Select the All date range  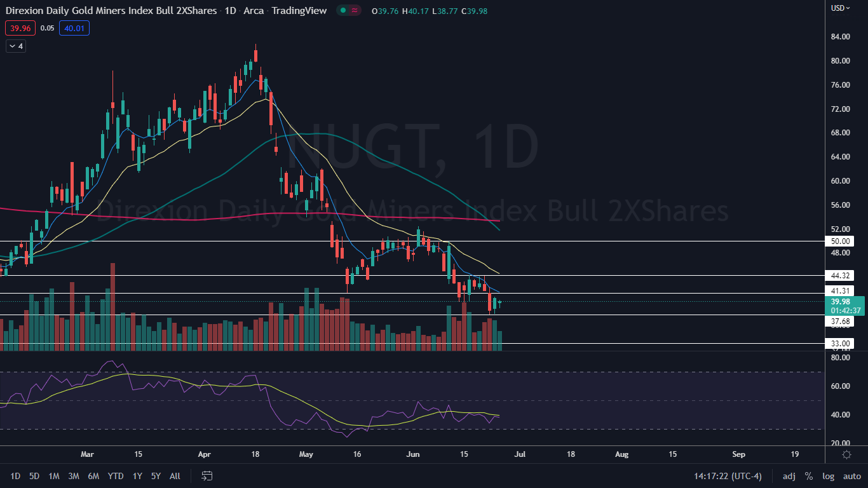click(175, 476)
